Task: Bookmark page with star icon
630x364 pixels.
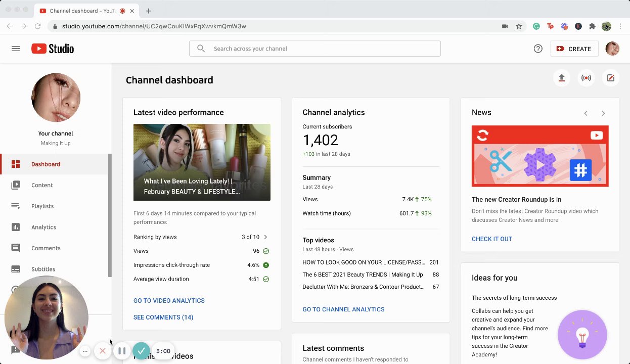Action: click(x=519, y=26)
